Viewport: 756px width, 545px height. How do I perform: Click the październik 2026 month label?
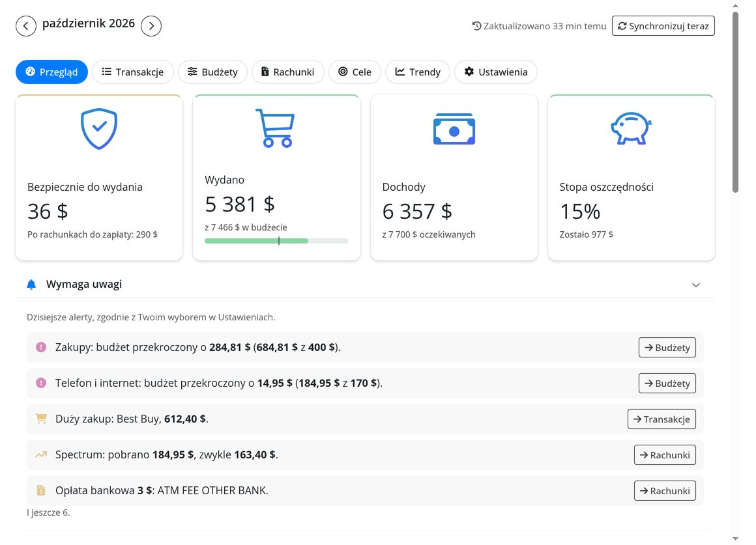tap(89, 23)
